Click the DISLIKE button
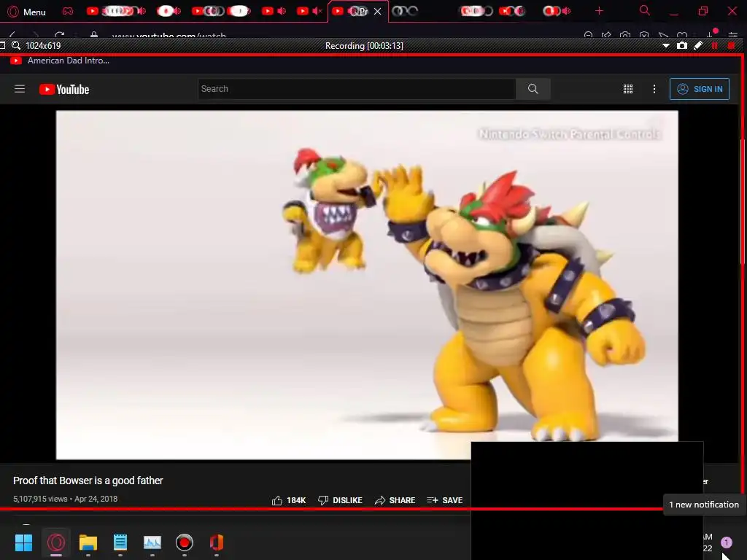The image size is (747, 560). tap(340, 500)
